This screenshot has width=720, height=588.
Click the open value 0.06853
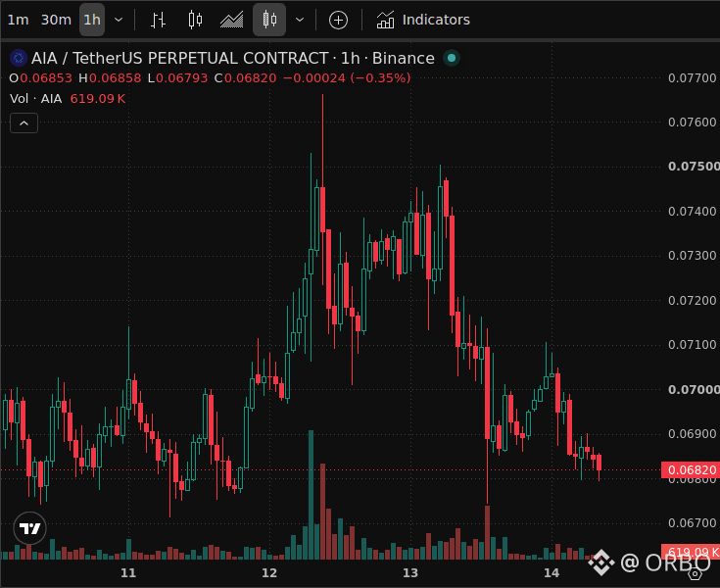[x=46, y=78]
